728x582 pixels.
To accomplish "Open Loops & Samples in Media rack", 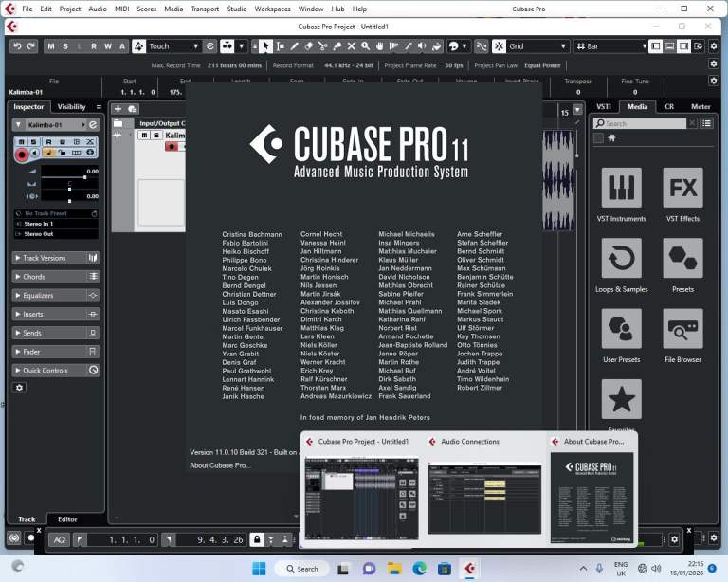I will click(621, 258).
